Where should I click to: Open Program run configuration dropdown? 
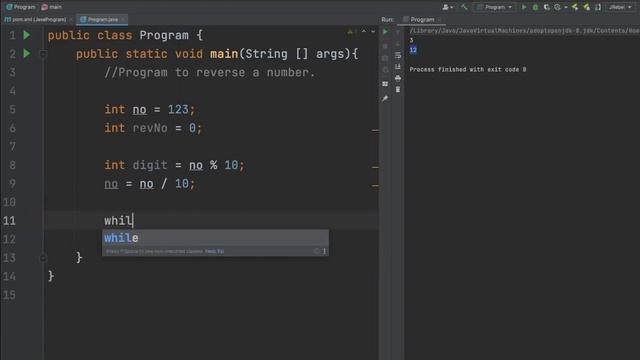point(494,7)
